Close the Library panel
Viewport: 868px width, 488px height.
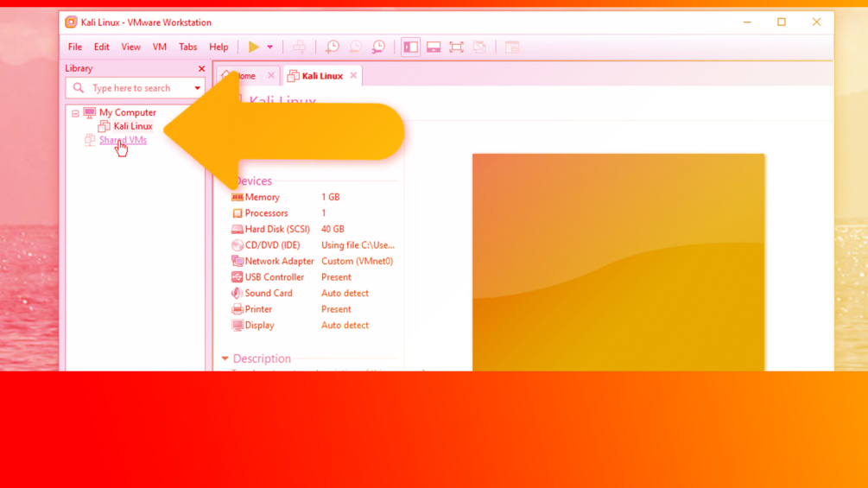(201, 68)
